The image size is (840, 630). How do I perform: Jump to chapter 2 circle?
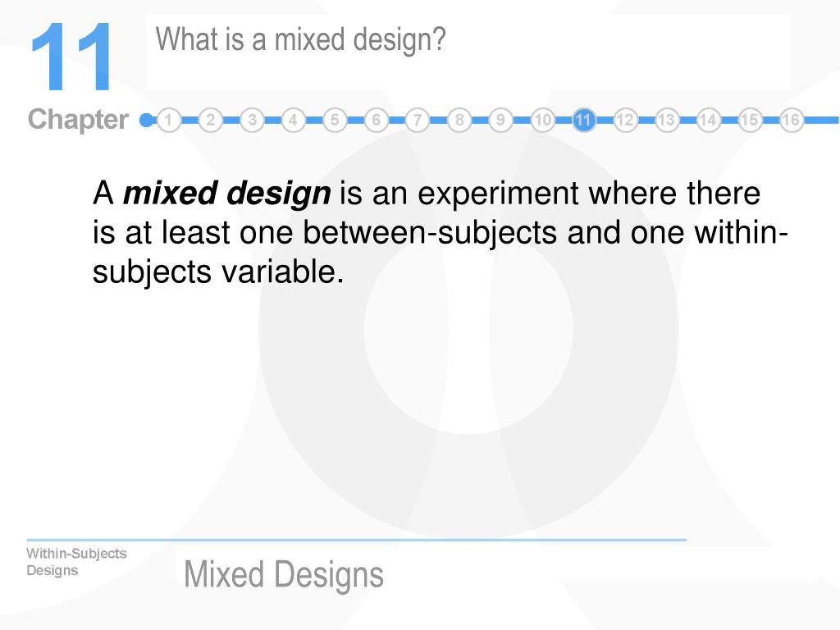pos(211,120)
